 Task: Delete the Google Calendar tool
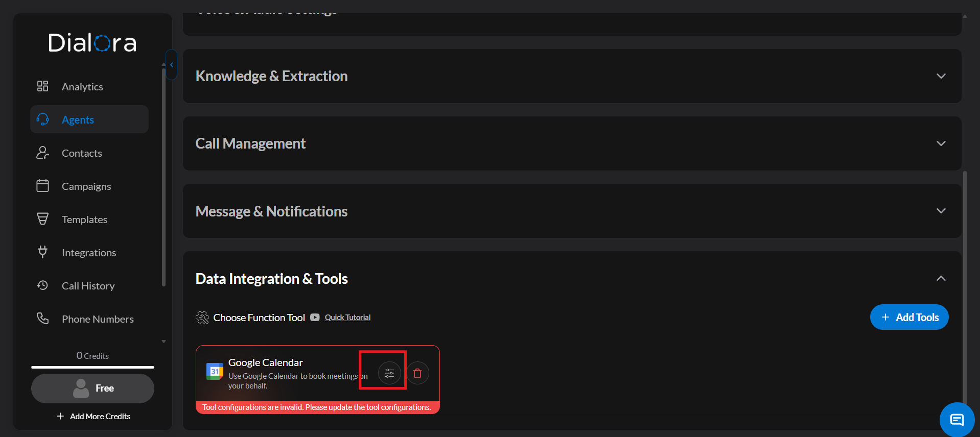tap(417, 373)
